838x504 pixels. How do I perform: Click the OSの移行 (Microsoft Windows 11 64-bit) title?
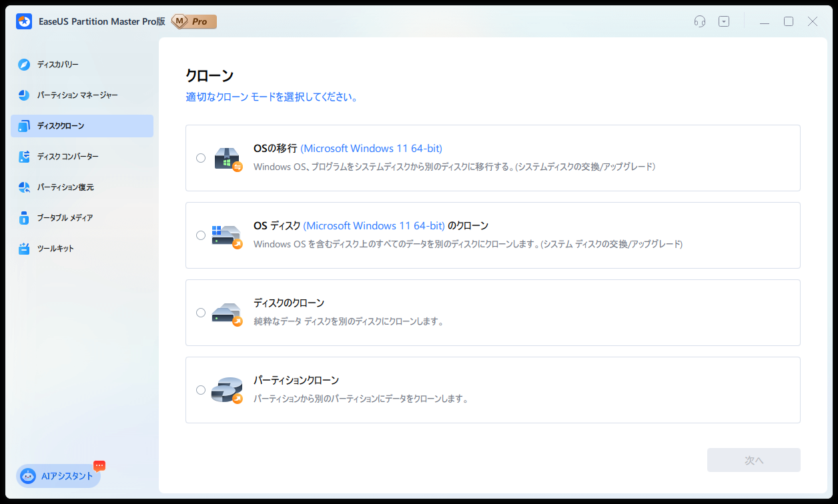(x=348, y=149)
